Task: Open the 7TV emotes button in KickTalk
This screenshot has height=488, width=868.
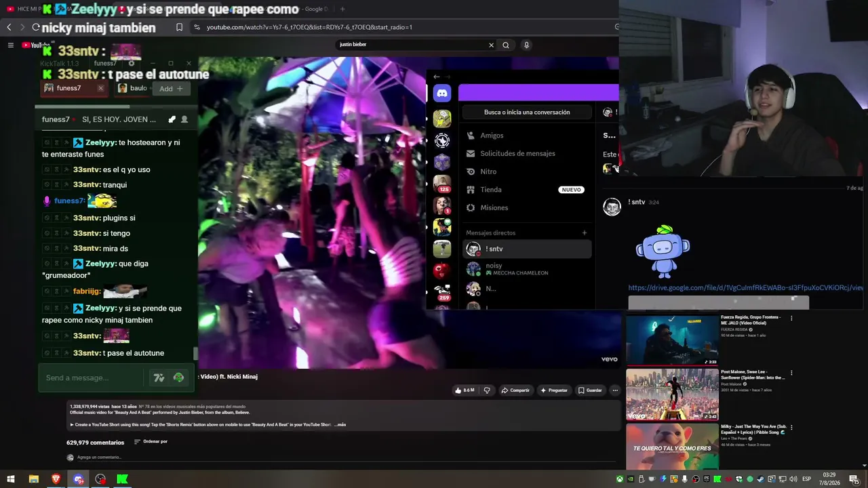Action: [x=159, y=378]
